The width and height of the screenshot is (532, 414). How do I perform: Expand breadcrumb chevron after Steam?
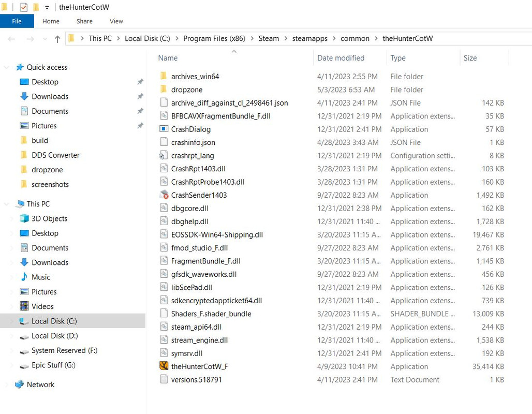(x=285, y=39)
